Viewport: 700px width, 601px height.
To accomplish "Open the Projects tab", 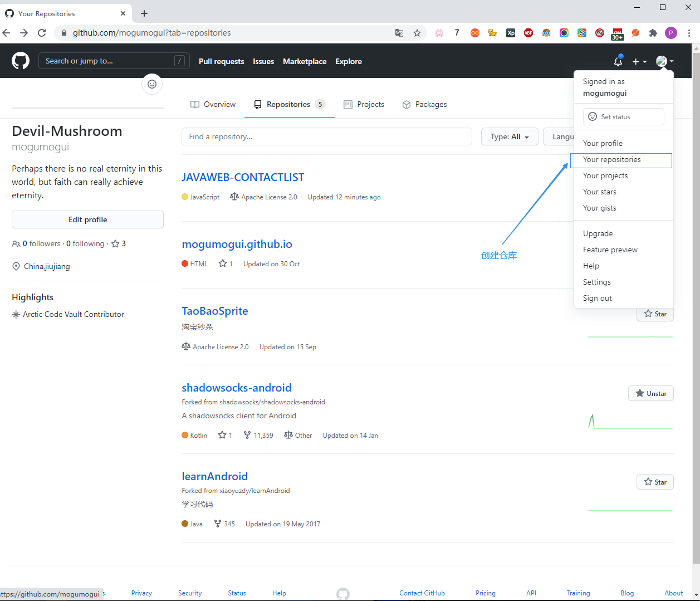I will tap(364, 104).
